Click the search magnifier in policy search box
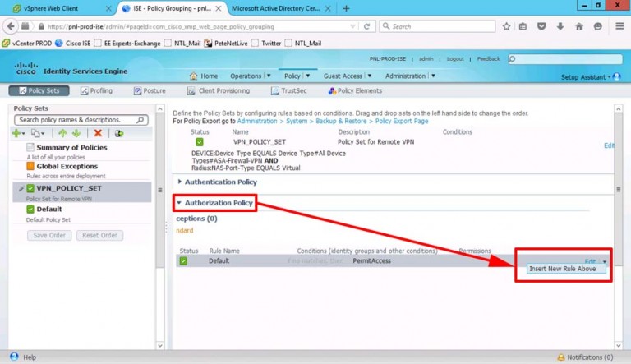631x364 pixels. 140,120
